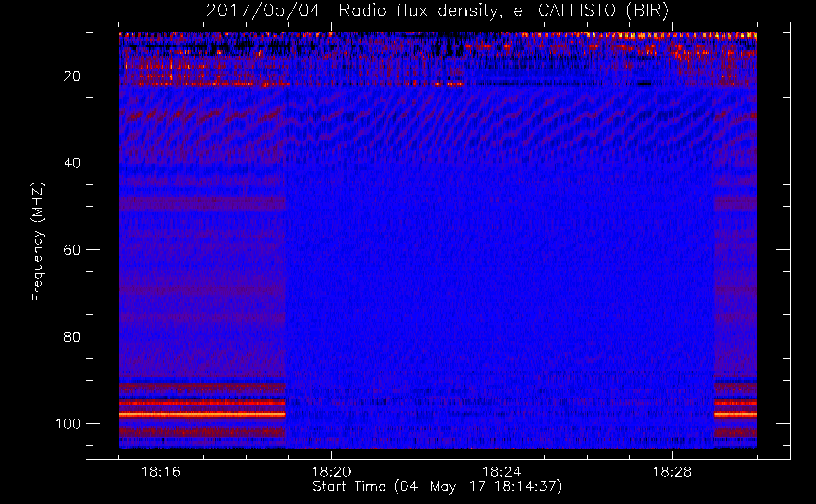Click the 18:20 time tick label
Screen dimensions: 816x504
point(331,472)
